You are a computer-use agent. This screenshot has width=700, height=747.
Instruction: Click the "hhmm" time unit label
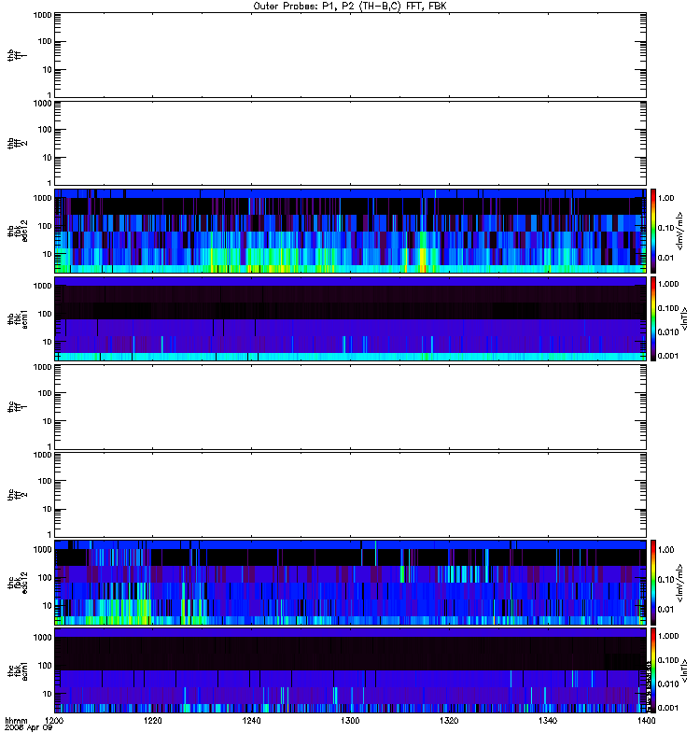pos(16,720)
